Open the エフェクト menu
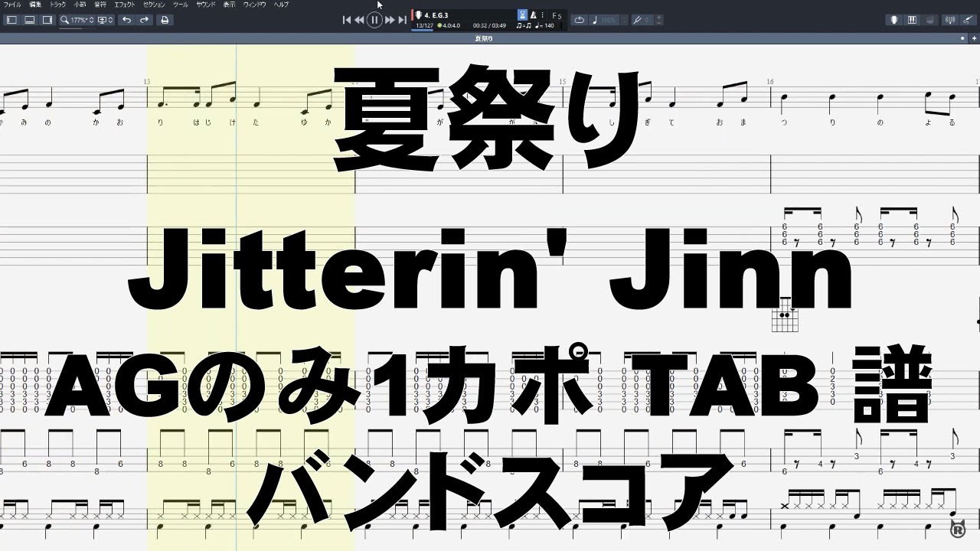Viewport: 980px width, 551px height. click(125, 5)
